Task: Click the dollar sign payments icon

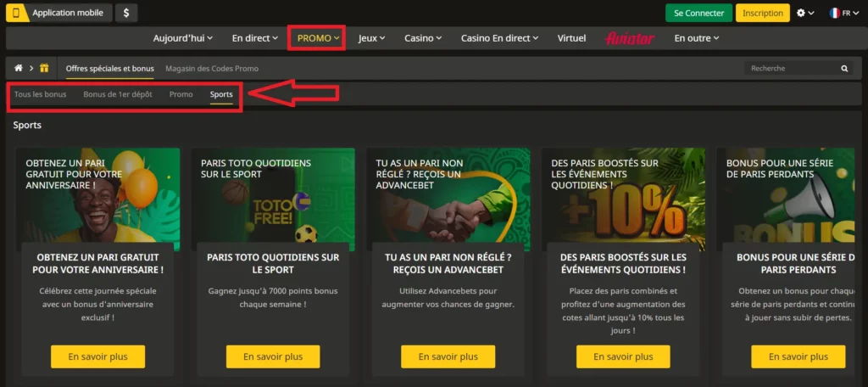Action: click(126, 13)
